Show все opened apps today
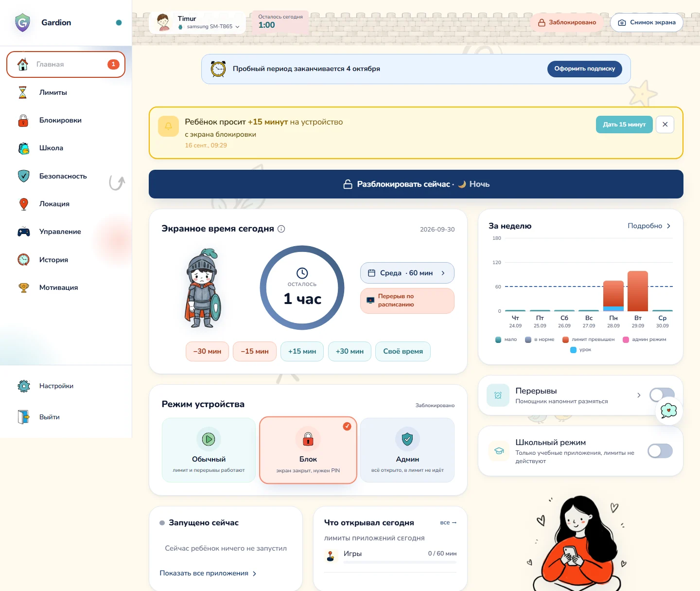 [448, 522]
